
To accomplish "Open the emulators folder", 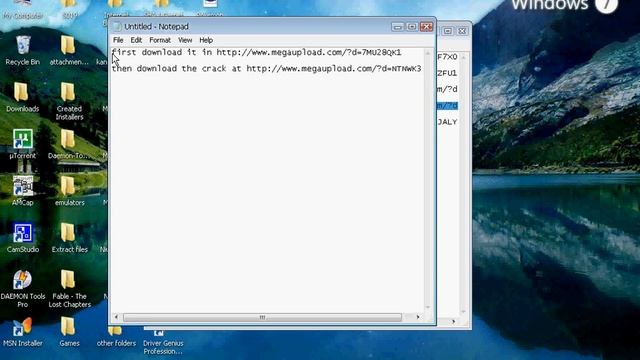I will (x=69, y=191).
